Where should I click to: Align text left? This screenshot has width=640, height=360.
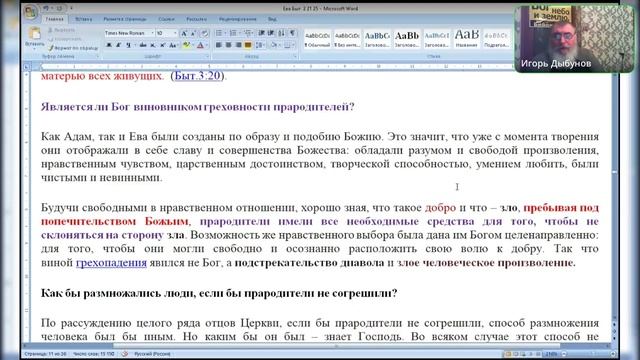219,45
